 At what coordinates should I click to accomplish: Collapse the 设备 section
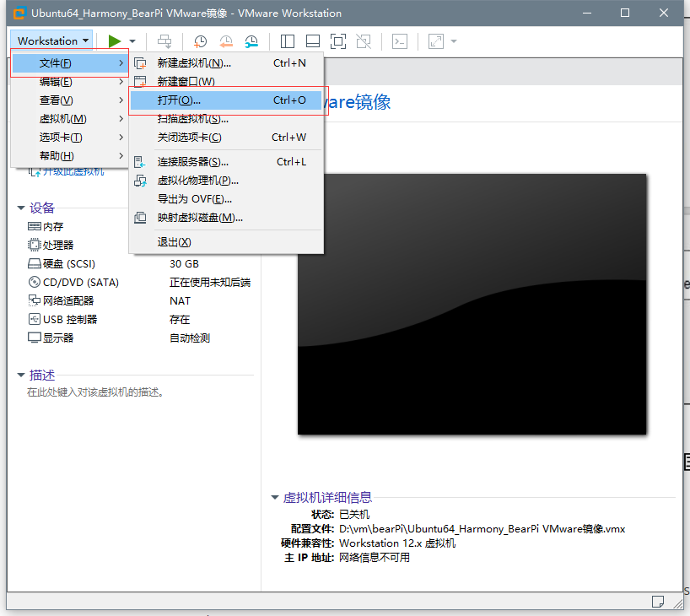pyautogui.click(x=21, y=208)
